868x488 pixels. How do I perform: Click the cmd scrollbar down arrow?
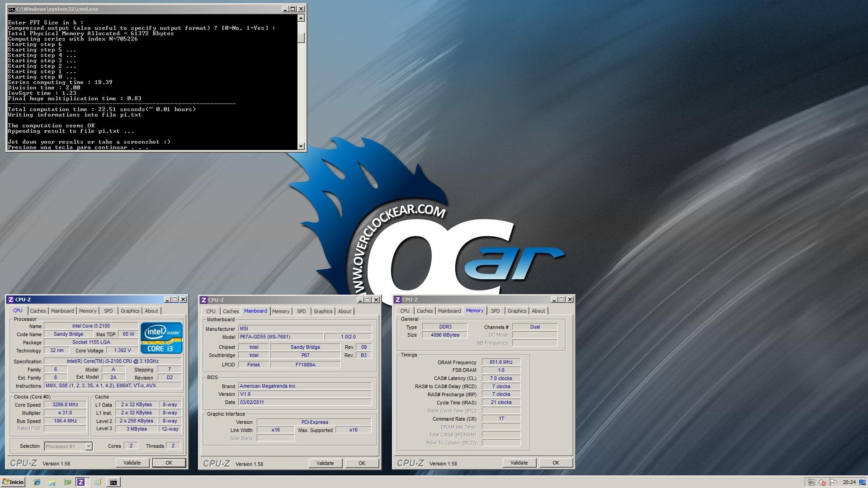(x=301, y=146)
